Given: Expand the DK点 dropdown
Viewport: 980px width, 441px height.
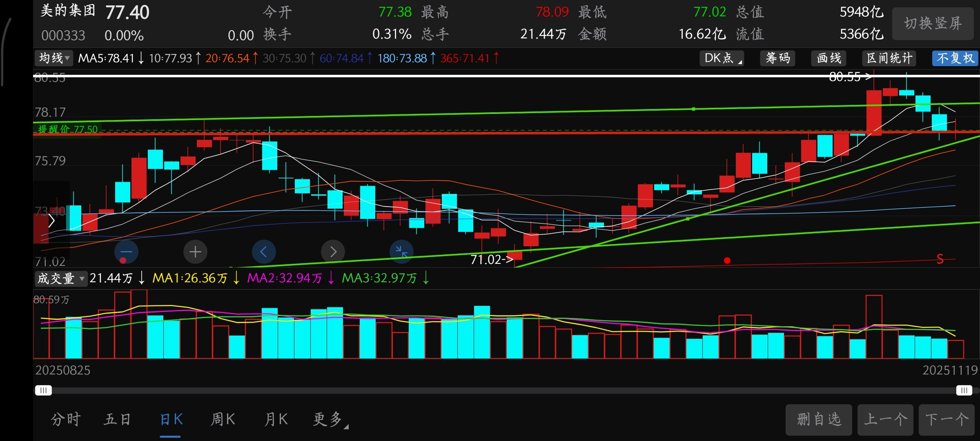Looking at the screenshot, I should click(x=722, y=58).
